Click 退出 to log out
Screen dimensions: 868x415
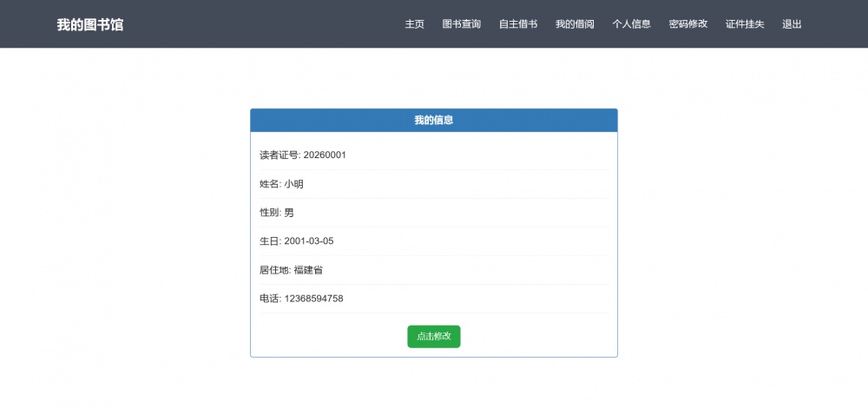click(792, 24)
